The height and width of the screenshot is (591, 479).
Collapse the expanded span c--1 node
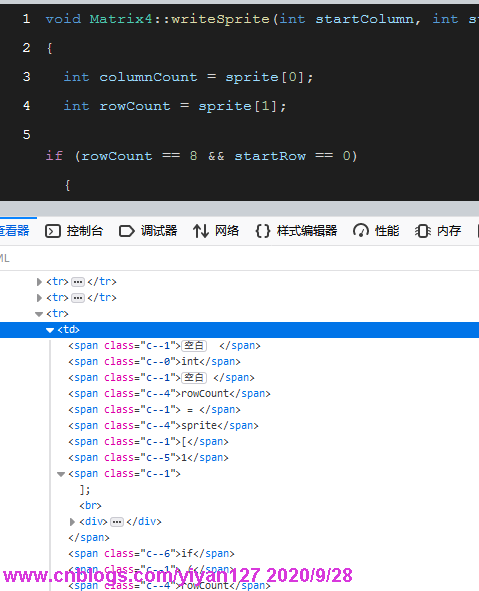tap(61, 474)
